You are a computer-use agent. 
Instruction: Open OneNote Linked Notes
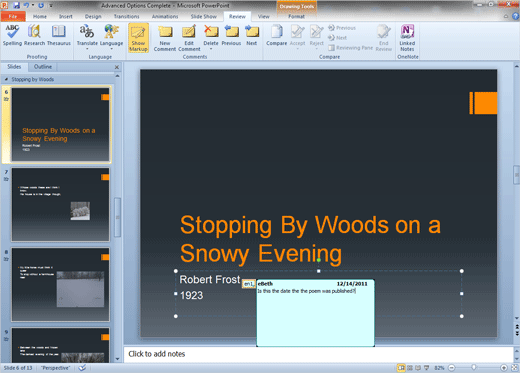(x=407, y=38)
